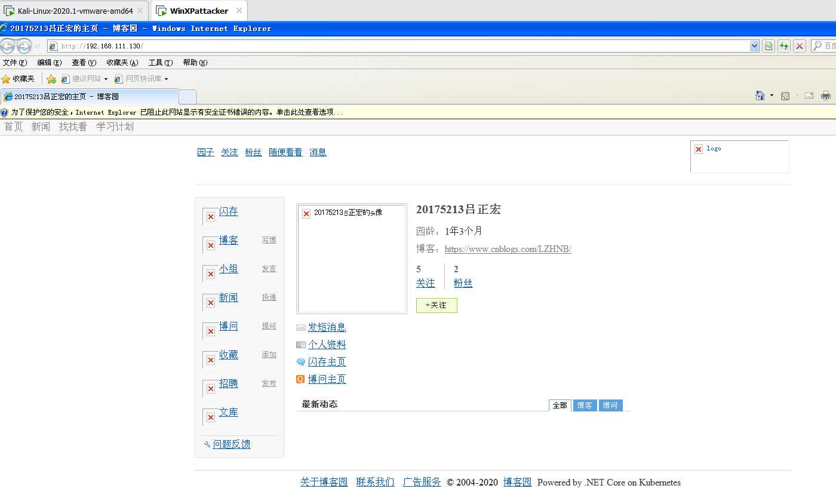Open the 帮助(H) menu
Viewport: 836px width, 504px height.
[x=195, y=63]
